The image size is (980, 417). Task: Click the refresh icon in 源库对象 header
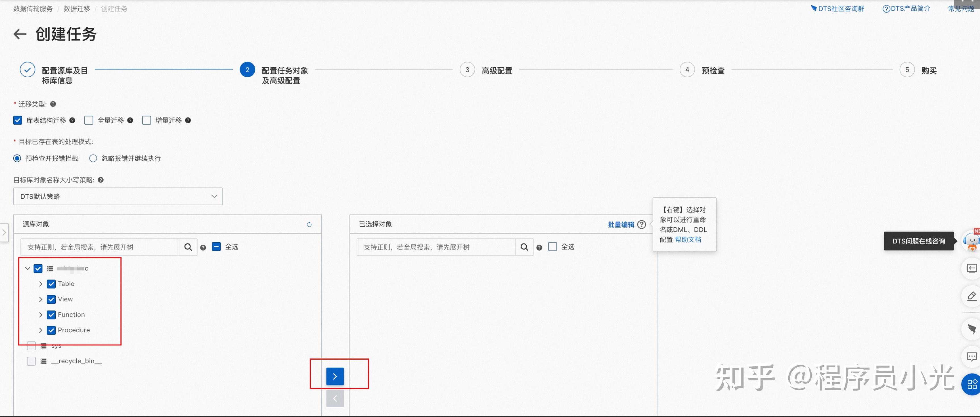tap(309, 225)
